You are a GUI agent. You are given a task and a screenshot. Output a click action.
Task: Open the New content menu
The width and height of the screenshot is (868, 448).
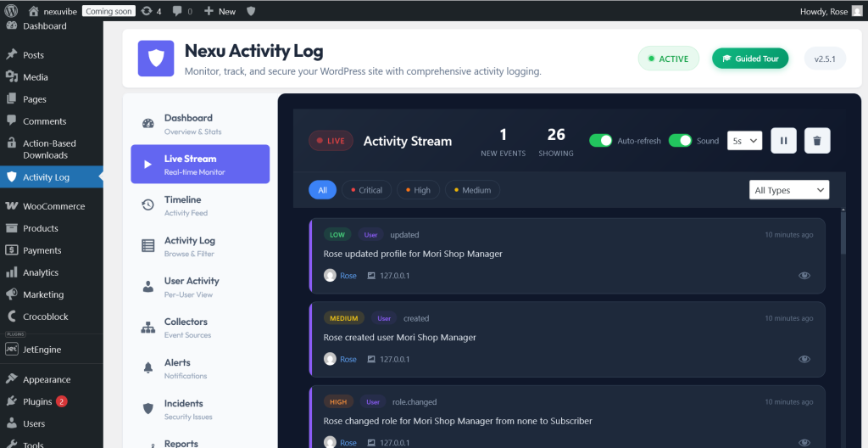(x=220, y=11)
